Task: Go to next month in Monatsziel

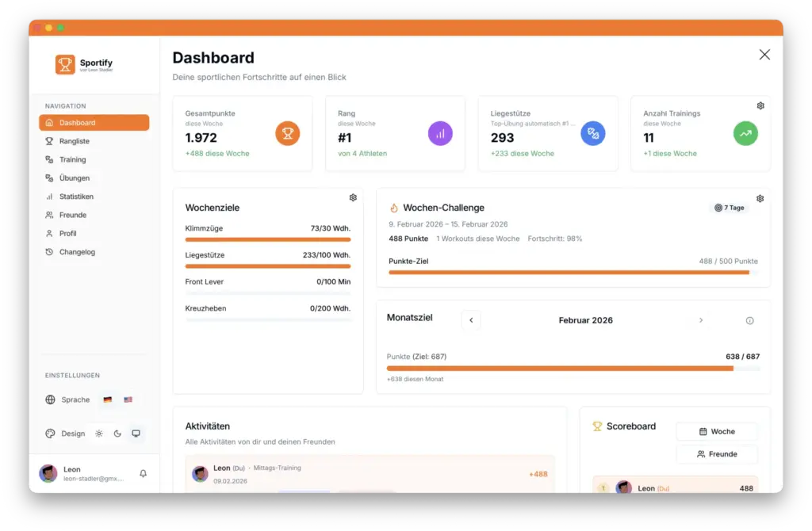Action: click(x=700, y=320)
